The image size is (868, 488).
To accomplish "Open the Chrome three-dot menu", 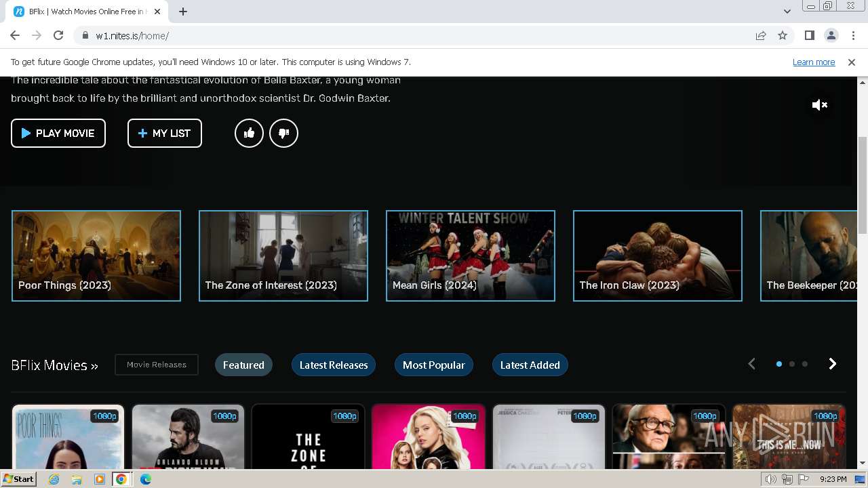I will point(853,35).
